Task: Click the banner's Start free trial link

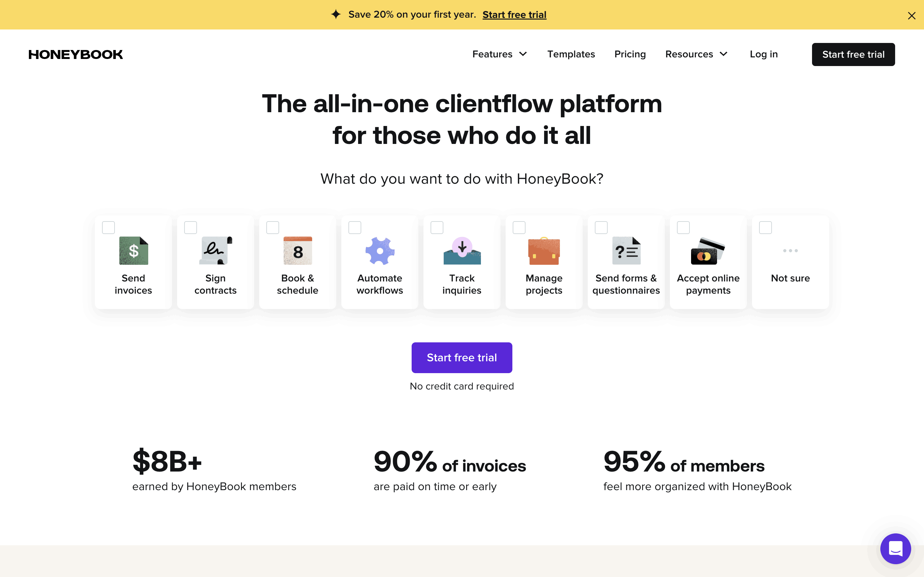Action: [514, 14]
